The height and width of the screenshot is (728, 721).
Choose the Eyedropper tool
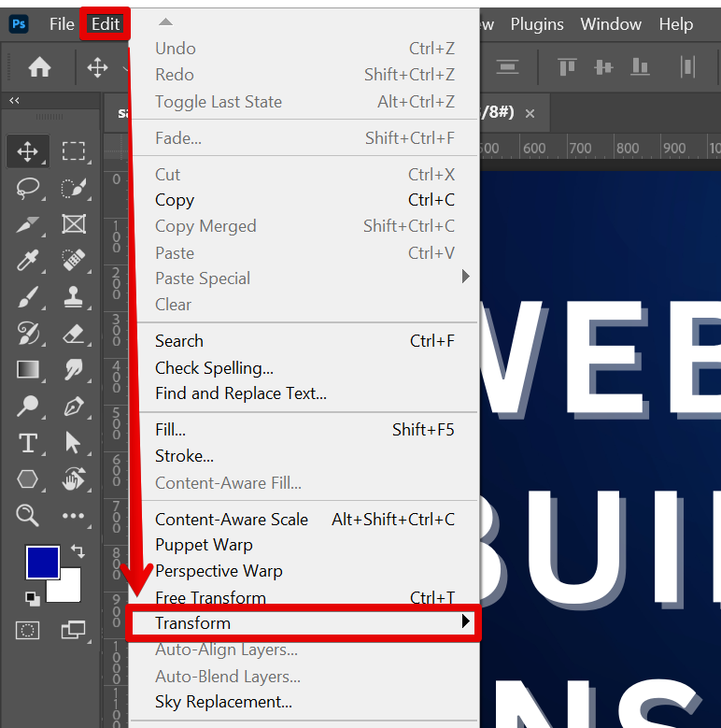(x=28, y=260)
